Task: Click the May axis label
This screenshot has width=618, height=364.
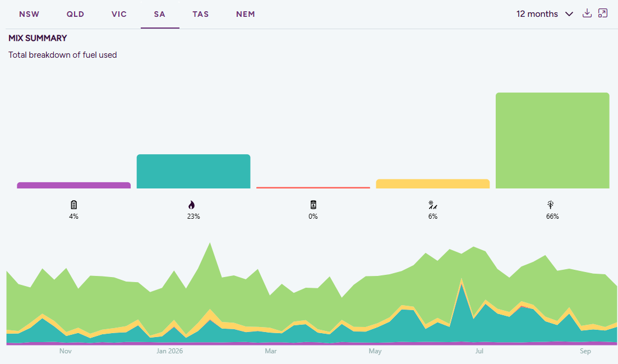Action: coord(375,351)
